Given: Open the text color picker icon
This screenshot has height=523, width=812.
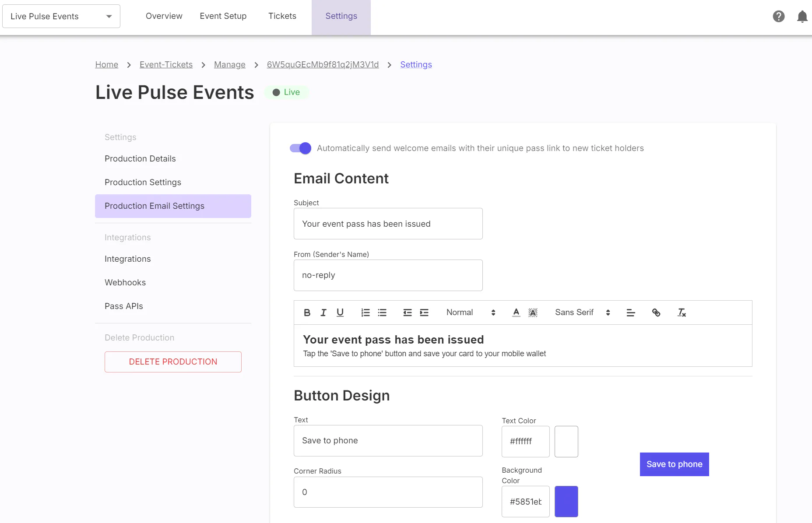Looking at the screenshot, I should [516, 312].
